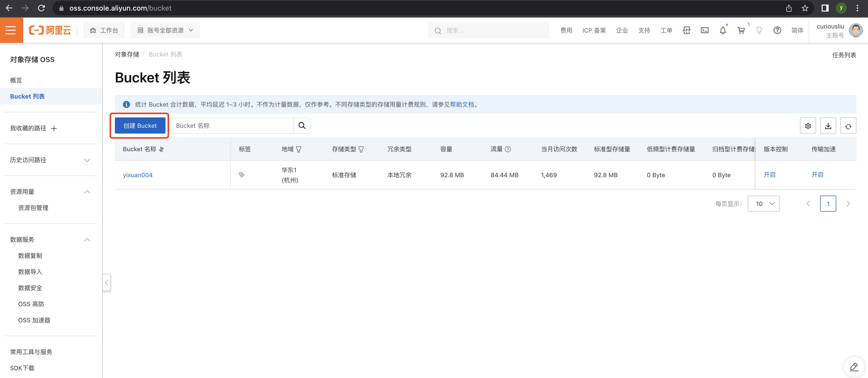Sort by Bucket 名称 column
The image size is (868, 378).
click(161, 149)
